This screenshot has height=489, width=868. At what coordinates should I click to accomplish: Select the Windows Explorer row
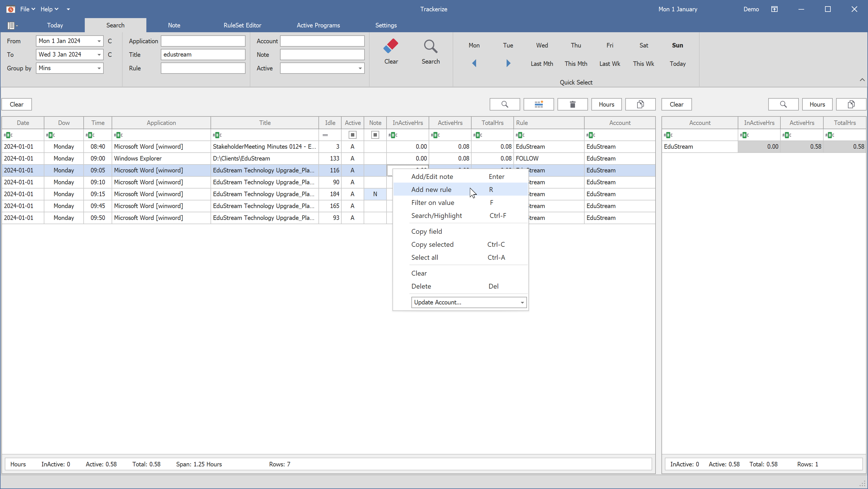click(x=329, y=159)
